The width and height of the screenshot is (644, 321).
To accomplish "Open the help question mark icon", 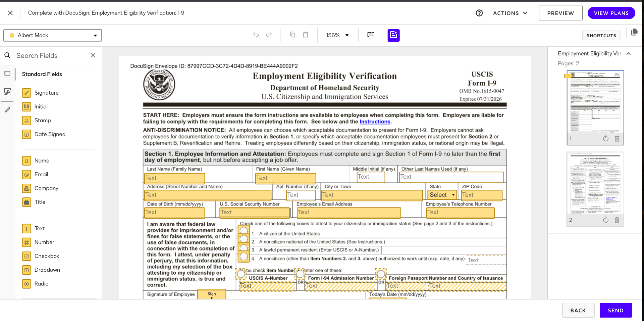I will pos(479,13).
